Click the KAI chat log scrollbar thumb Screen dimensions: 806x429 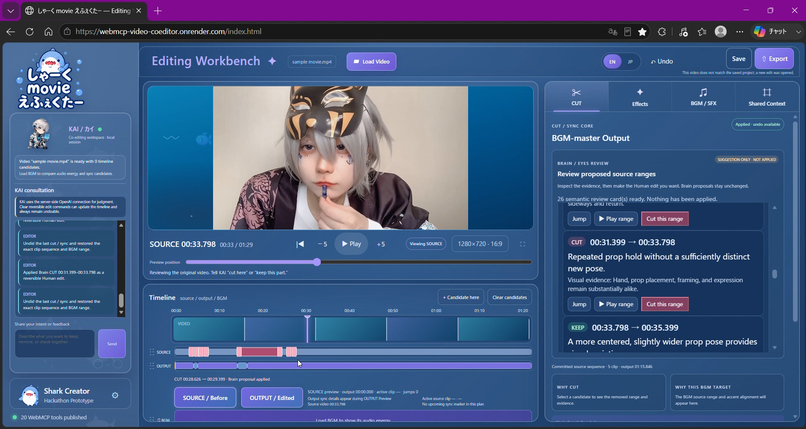click(121, 300)
